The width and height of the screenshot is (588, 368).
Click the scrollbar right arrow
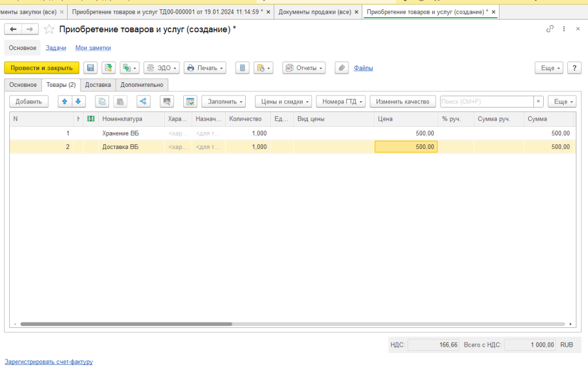click(570, 324)
